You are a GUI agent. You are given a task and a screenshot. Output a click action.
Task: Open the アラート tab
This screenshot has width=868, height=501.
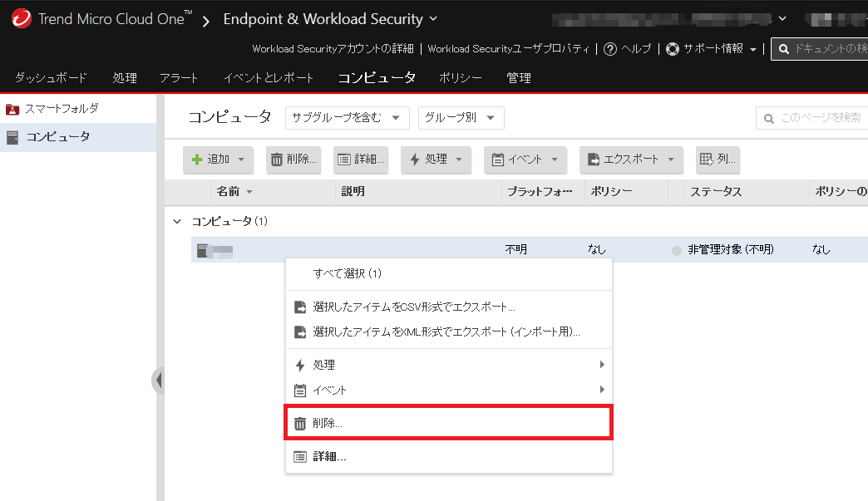pos(179,78)
